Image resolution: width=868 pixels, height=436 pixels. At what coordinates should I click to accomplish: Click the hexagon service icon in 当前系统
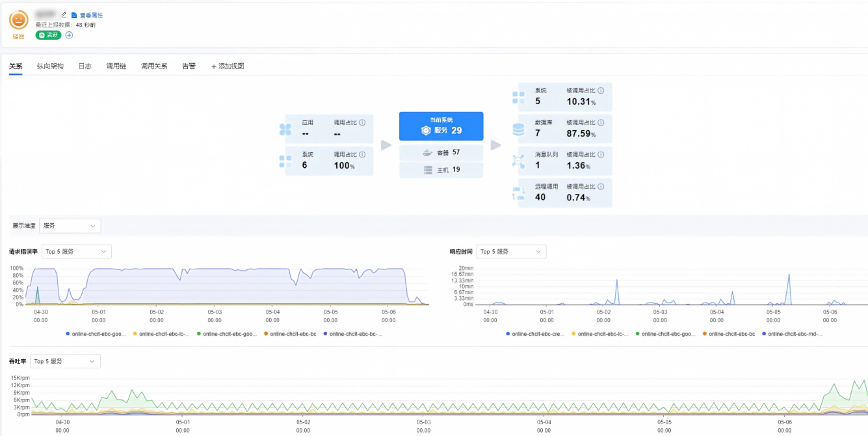click(426, 130)
